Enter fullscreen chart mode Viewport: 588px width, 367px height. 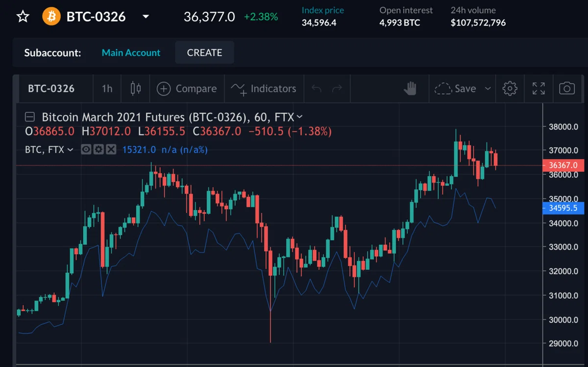pos(539,89)
